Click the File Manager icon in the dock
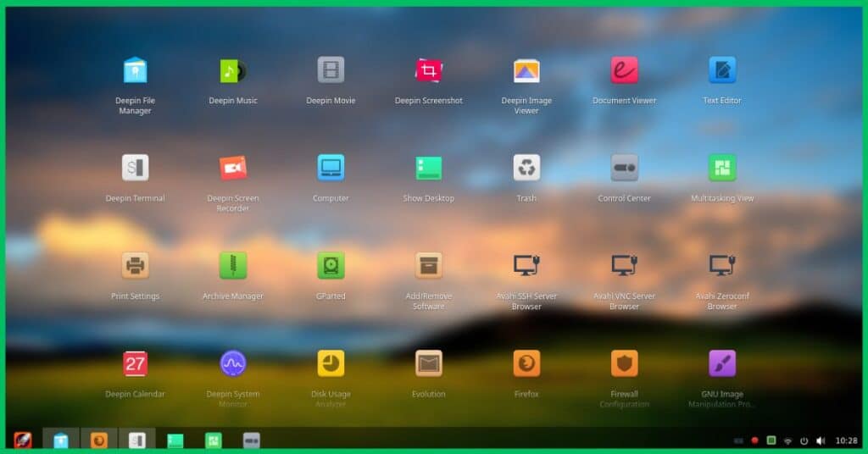Image resolution: width=868 pixels, height=454 pixels. [x=61, y=440]
